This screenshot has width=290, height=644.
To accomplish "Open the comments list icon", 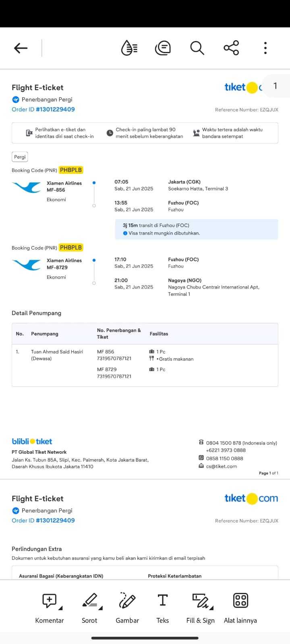I will click(163, 48).
